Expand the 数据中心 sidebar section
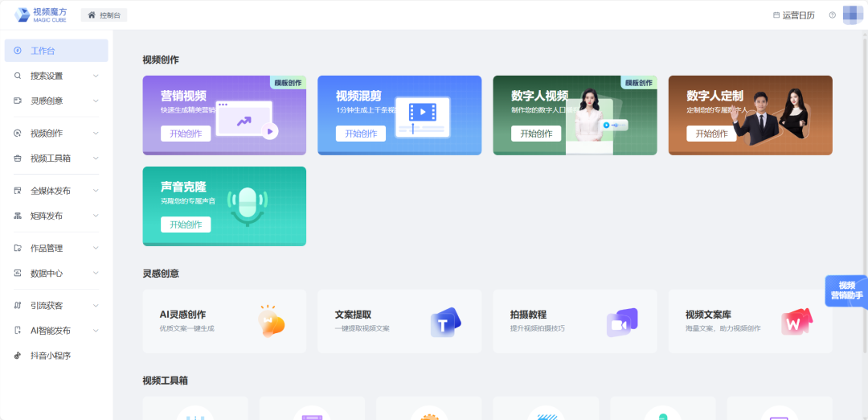Screen dimensions: 868x420 coord(96,274)
